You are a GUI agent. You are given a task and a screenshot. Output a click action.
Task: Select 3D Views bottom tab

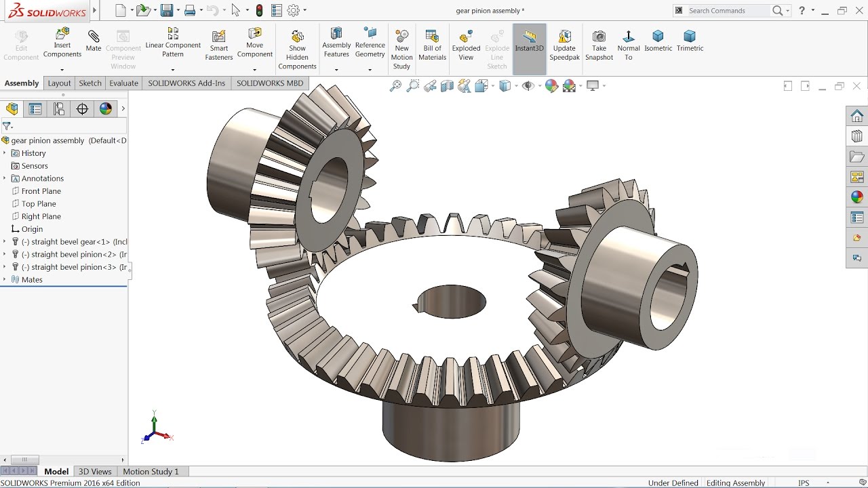[x=95, y=472]
